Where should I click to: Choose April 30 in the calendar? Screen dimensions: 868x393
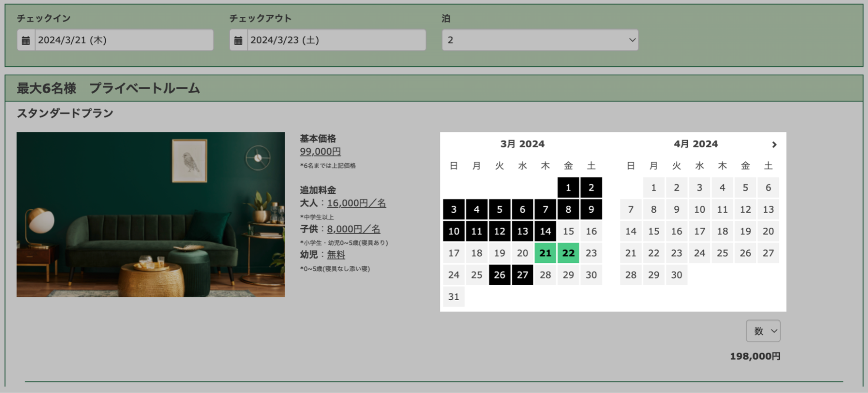click(x=676, y=275)
